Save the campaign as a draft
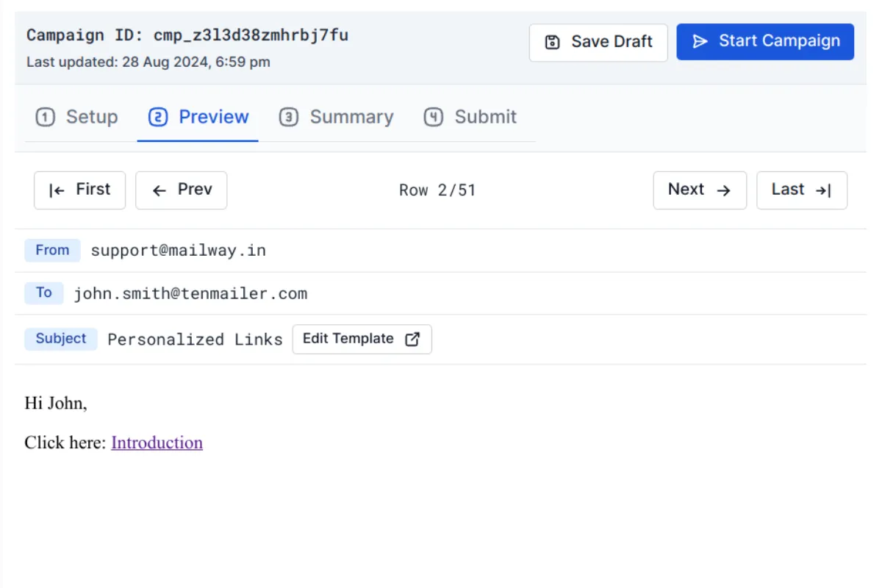The image size is (882, 588). 598,42
